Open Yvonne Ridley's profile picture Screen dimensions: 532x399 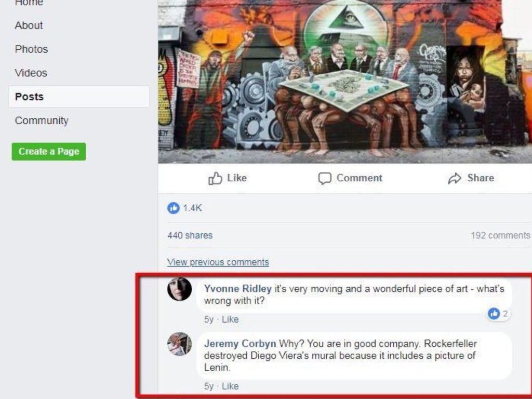click(x=179, y=289)
